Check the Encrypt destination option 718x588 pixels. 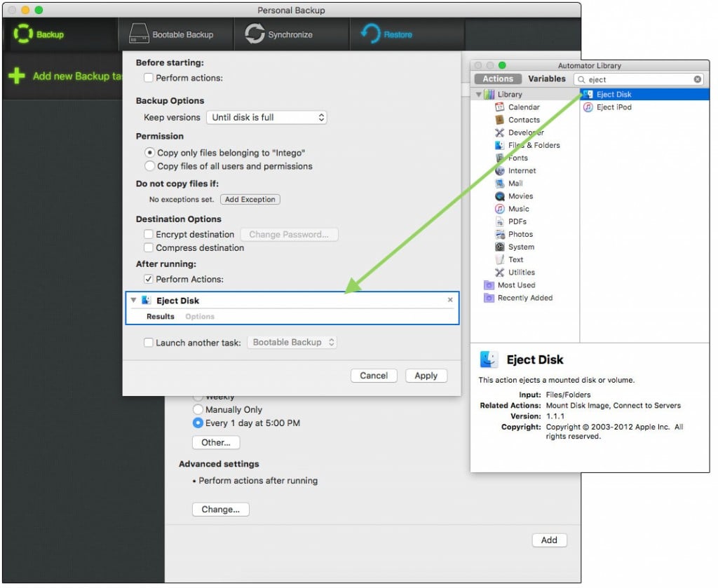pos(148,234)
